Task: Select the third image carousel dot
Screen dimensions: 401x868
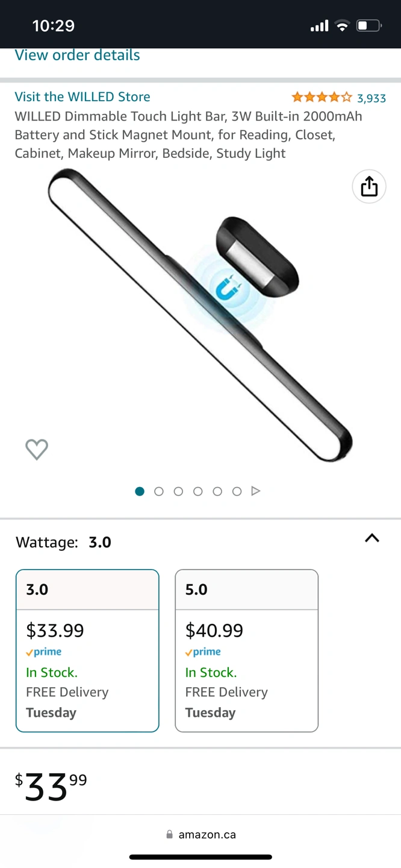Action: click(x=178, y=491)
